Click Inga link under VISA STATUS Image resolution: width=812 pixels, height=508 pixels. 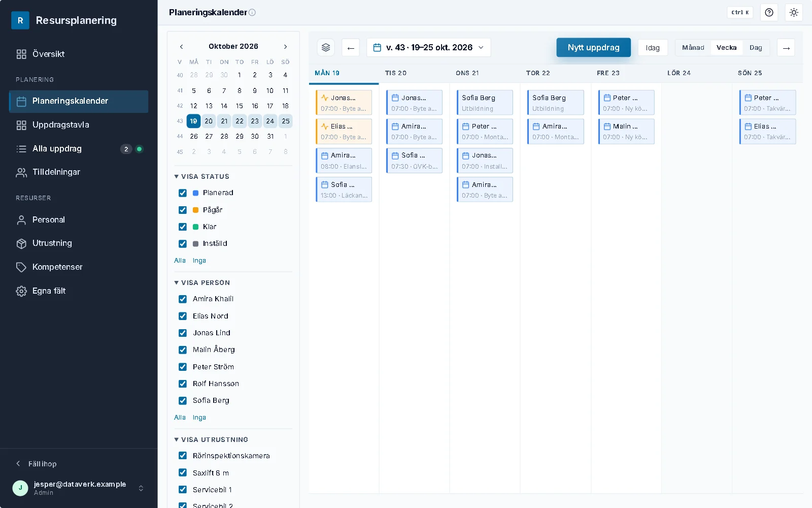coord(199,261)
